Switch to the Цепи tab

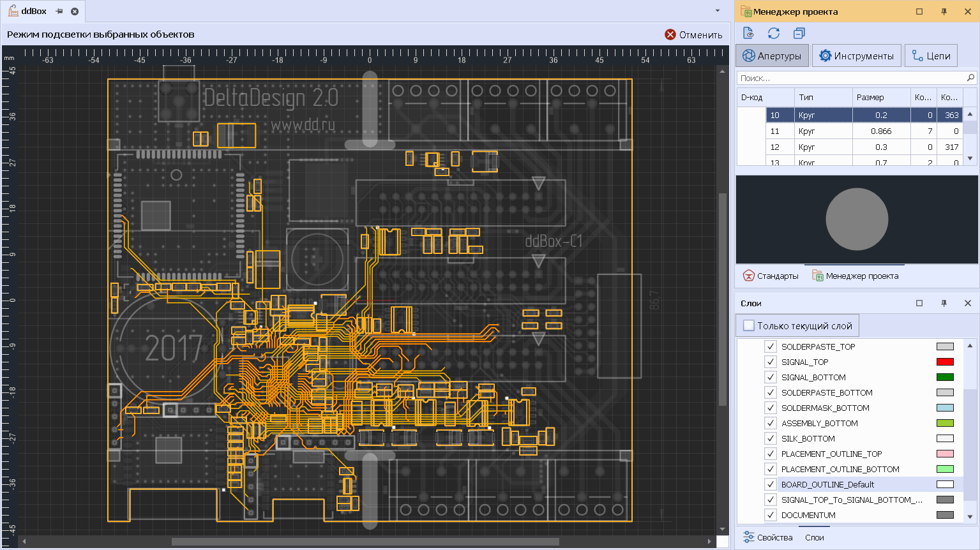point(931,56)
